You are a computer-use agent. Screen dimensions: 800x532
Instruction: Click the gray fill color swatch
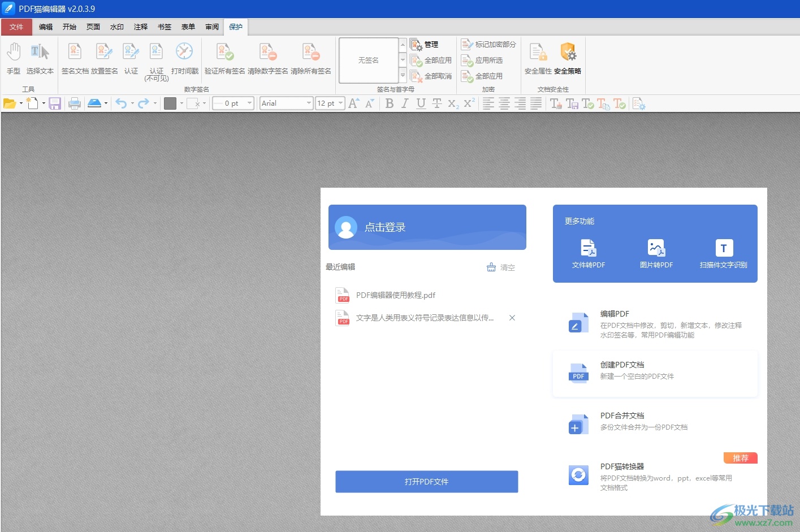tap(170, 103)
